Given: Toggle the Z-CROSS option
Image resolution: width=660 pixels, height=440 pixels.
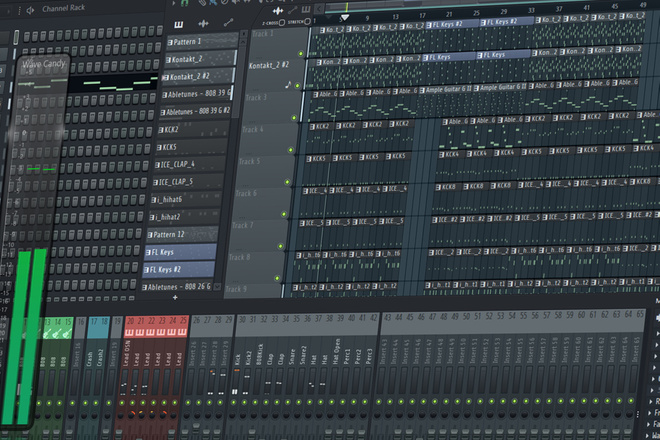Looking at the screenshot, I should (x=282, y=22).
